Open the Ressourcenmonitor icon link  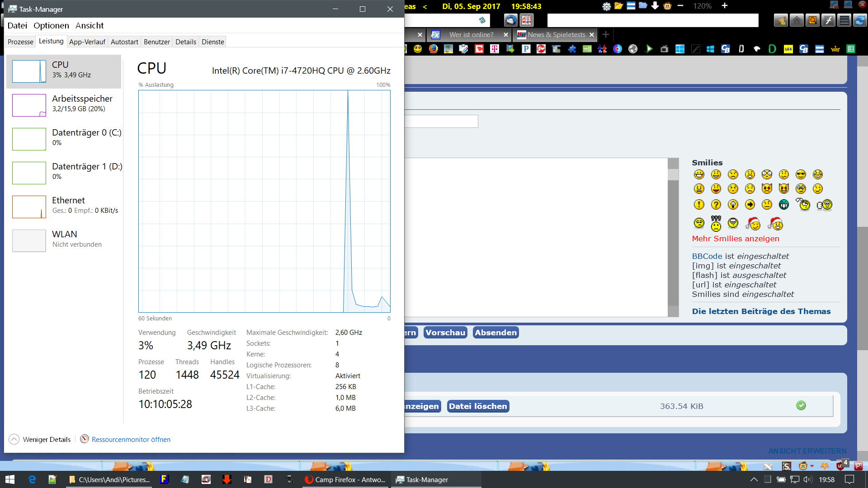click(x=85, y=439)
